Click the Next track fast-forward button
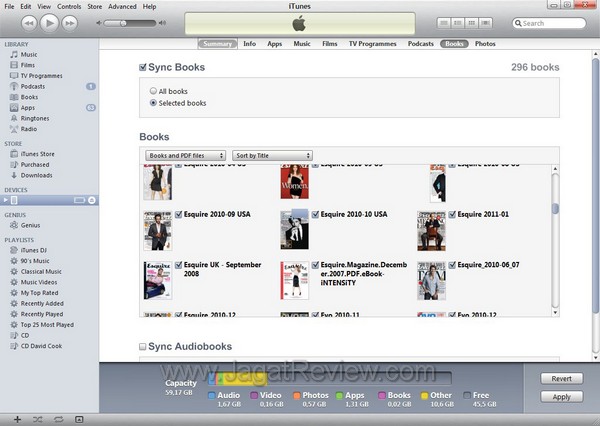Image resolution: width=600 pixels, height=426 pixels. 70,23
